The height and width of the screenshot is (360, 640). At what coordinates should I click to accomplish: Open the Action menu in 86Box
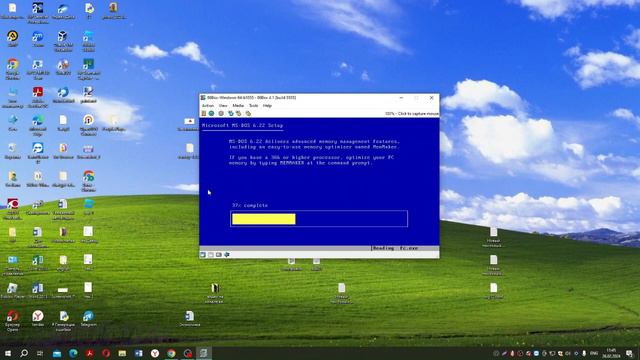point(208,106)
